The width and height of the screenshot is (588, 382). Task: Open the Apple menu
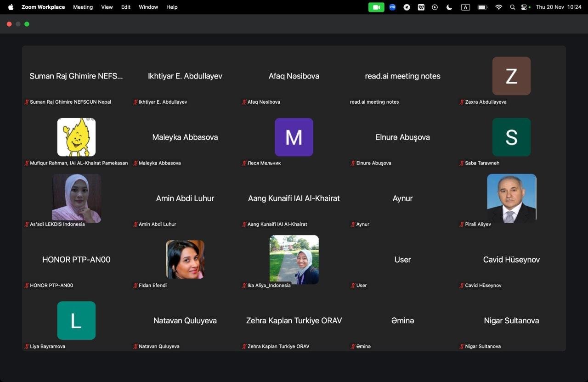(x=11, y=7)
